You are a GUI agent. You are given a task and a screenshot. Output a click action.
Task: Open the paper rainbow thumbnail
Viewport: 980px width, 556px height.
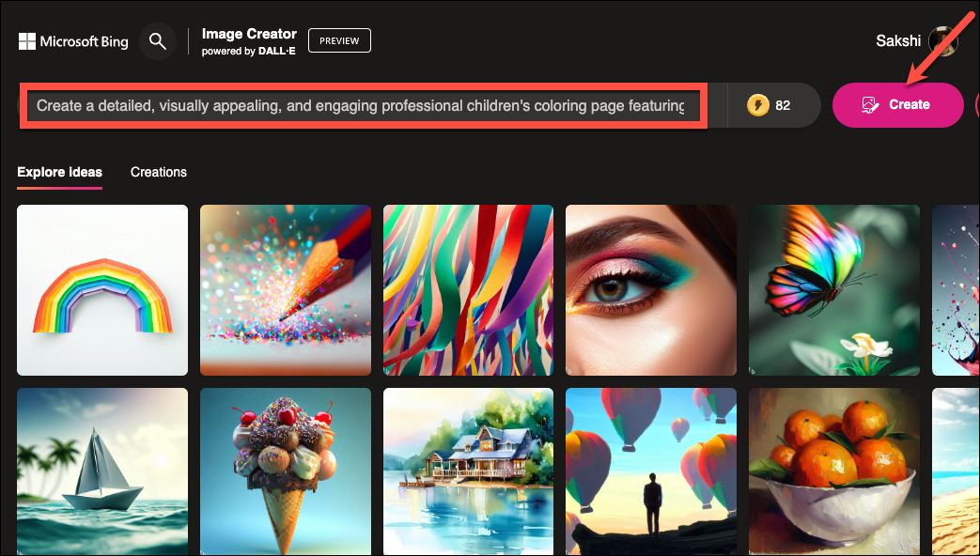click(102, 290)
